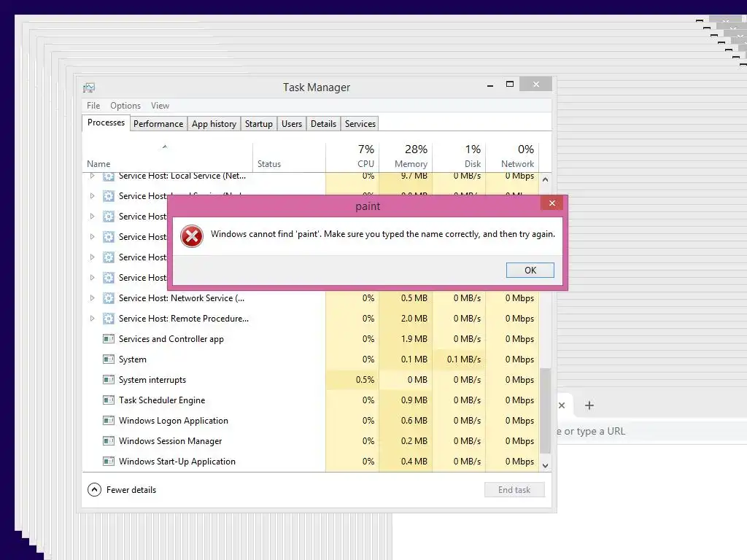Click OK in the paint error dialog
The height and width of the screenshot is (560, 747).
(530, 270)
